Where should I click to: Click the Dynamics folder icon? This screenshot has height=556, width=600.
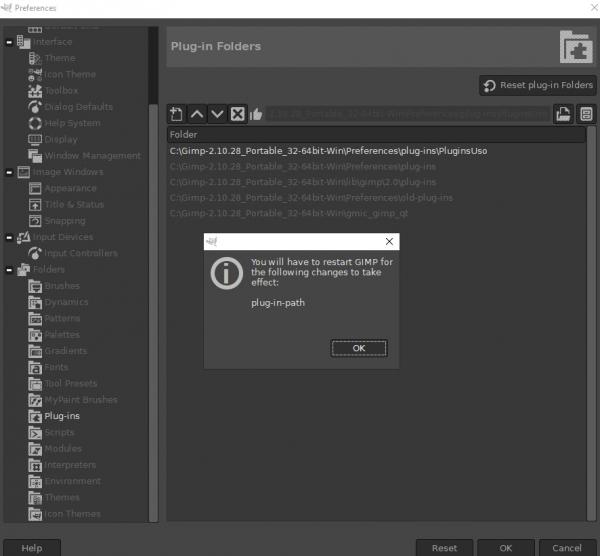click(x=35, y=302)
